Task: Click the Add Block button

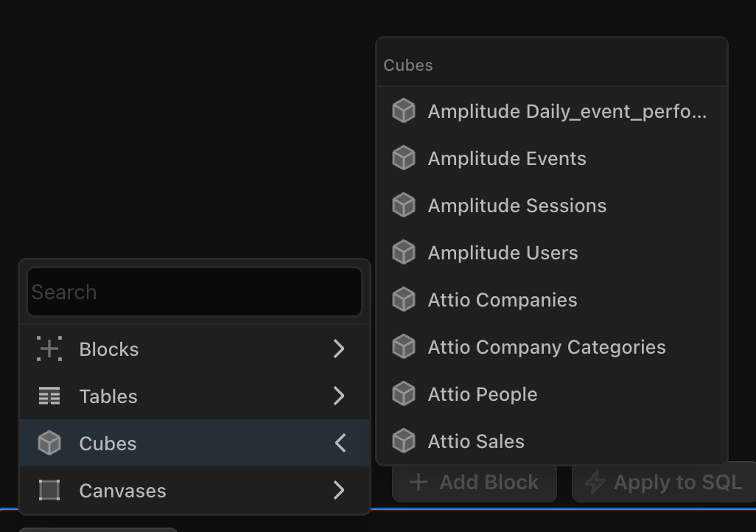Action: pos(475,483)
